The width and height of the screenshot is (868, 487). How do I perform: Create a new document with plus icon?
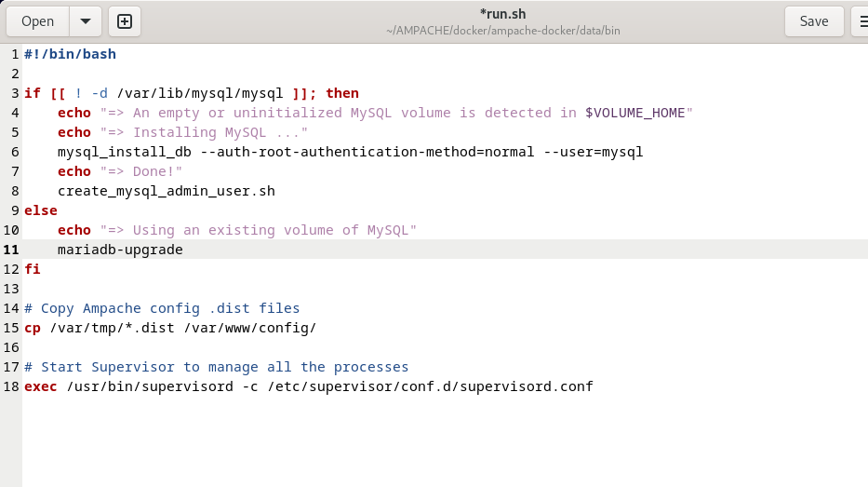125,21
